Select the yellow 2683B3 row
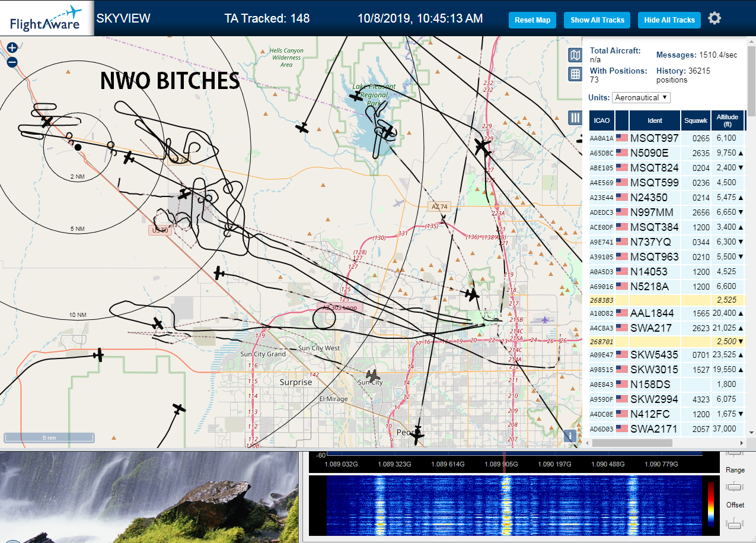The width and height of the screenshot is (756, 543). (666, 300)
